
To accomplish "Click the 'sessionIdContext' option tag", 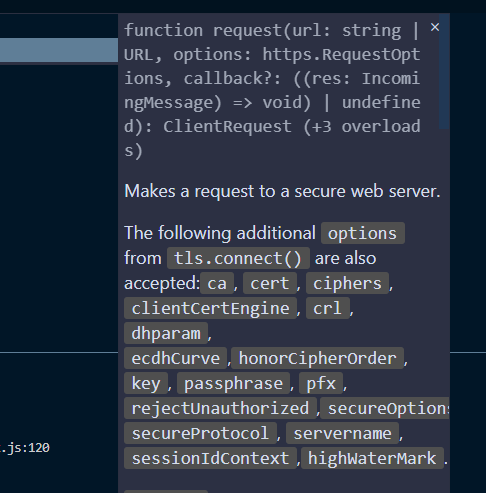I will [x=210, y=458].
